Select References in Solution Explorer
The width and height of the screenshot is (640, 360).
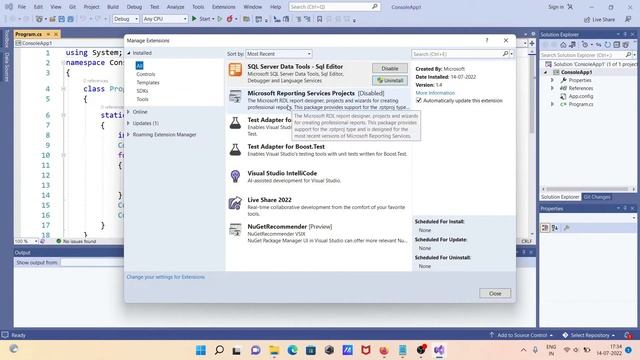coord(581,88)
